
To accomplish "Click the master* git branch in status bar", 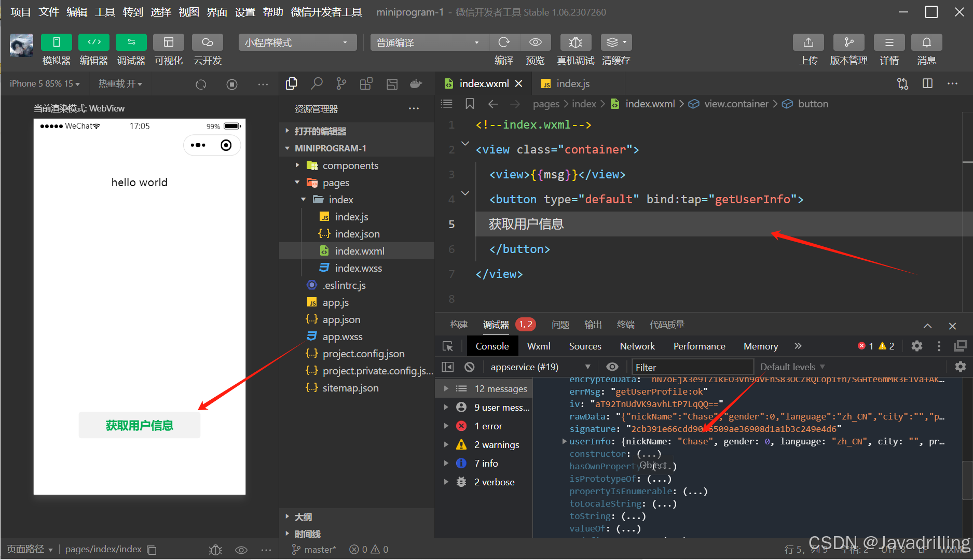I will point(314,550).
